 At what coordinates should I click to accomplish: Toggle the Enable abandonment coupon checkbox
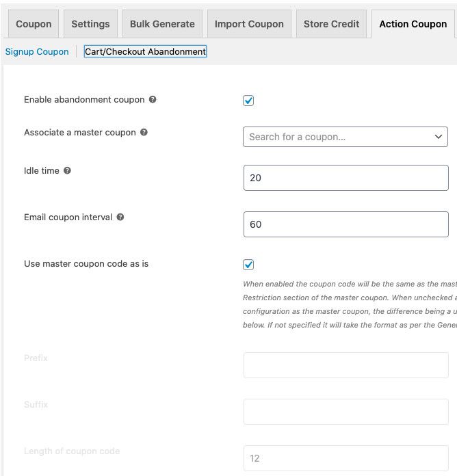tap(248, 101)
